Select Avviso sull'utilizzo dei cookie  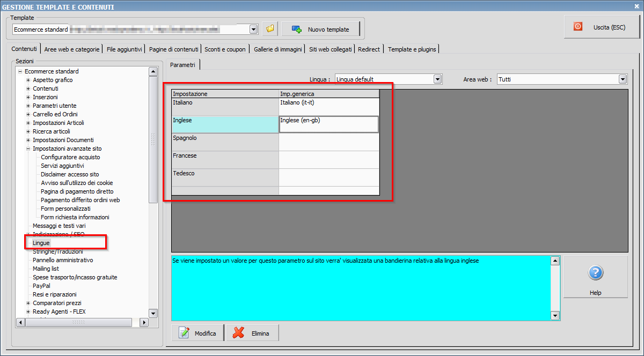click(x=77, y=183)
